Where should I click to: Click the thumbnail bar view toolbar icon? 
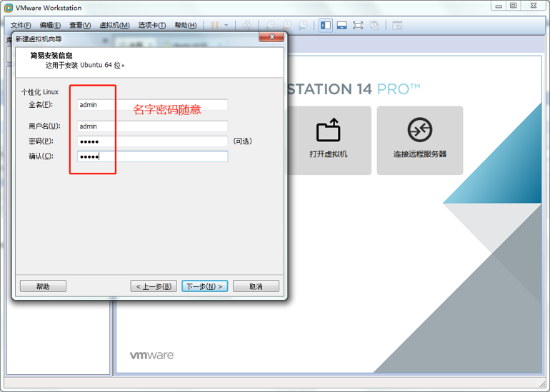pyautogui.click(x=342, y=25)
